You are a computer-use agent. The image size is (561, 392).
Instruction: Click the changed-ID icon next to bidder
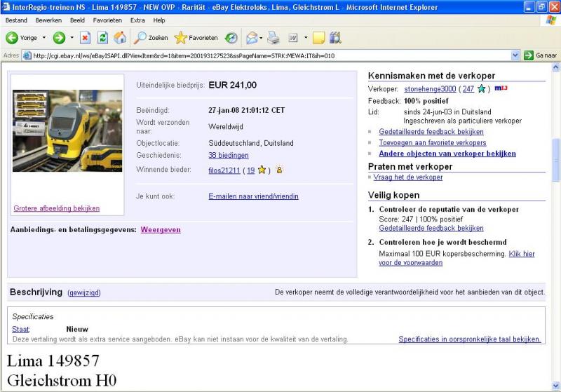point(279,170)
